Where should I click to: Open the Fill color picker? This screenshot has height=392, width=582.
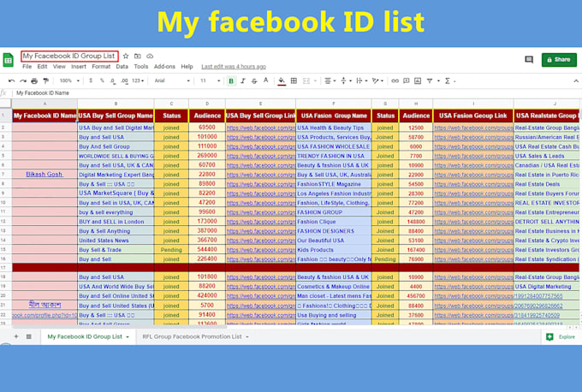pos(282,80)
